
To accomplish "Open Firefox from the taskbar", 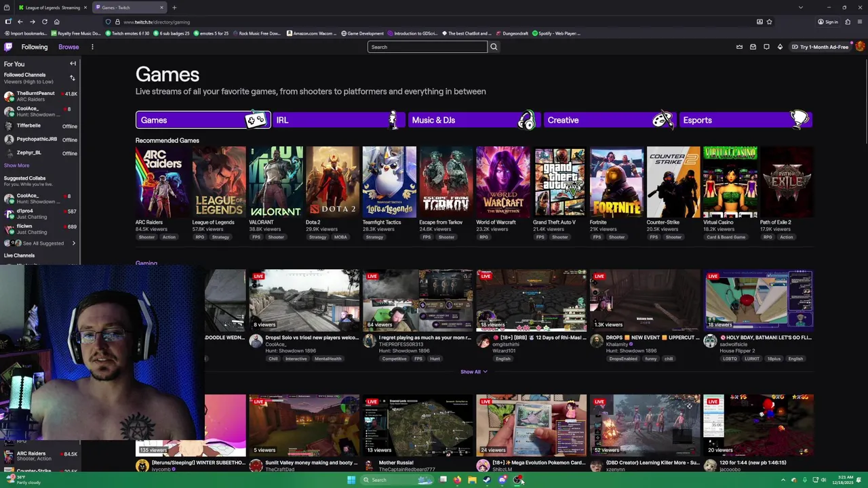I will click(x=457, y=480).
